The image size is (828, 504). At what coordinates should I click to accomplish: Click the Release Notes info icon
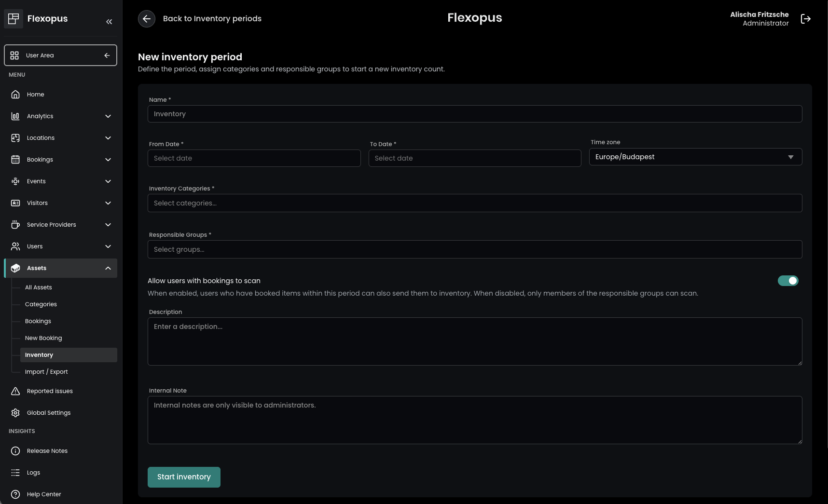click(15, 451)
